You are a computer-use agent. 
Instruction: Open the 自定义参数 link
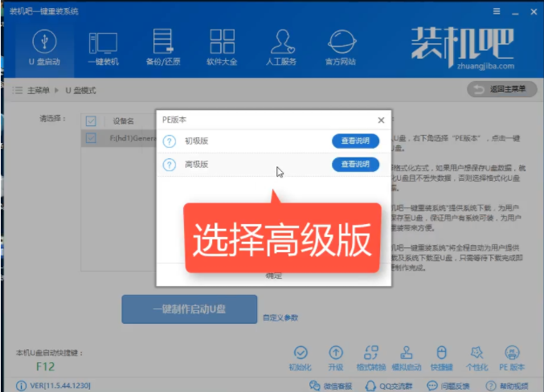pyautogui.click(x=280, y=317)
